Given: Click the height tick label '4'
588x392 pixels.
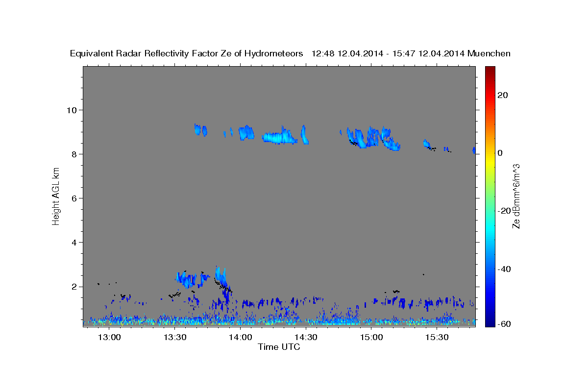Looking at the screenshot, I should click(75, 243).
